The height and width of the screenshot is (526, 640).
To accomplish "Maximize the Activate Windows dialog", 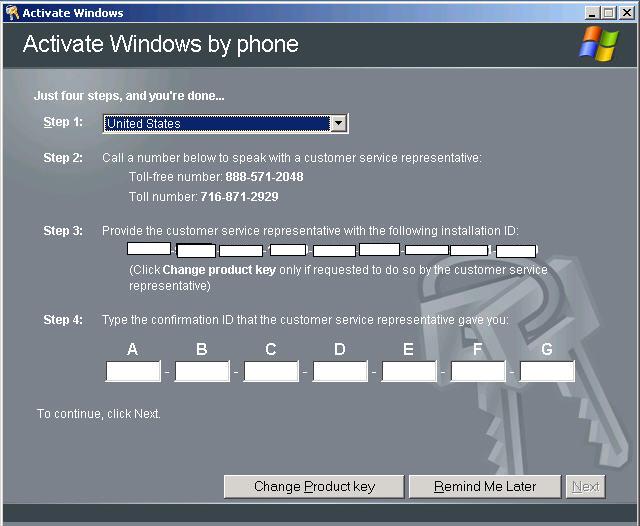I will [609, 13].
